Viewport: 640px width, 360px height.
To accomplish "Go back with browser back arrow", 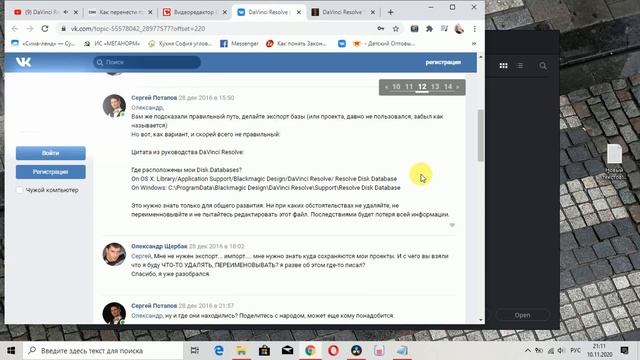I will click(15, 29).
